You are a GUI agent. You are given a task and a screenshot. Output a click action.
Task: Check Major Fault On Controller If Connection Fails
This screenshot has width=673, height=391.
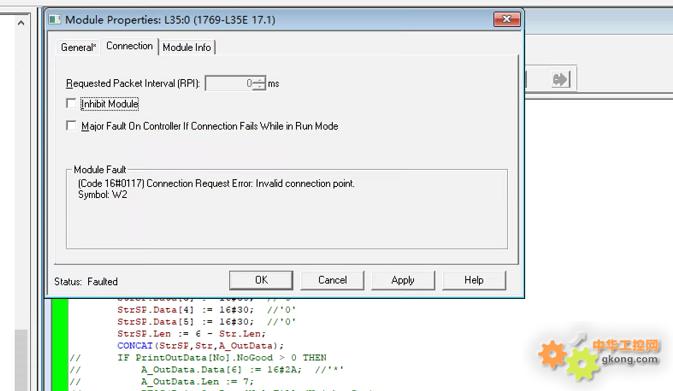[71, 126]
